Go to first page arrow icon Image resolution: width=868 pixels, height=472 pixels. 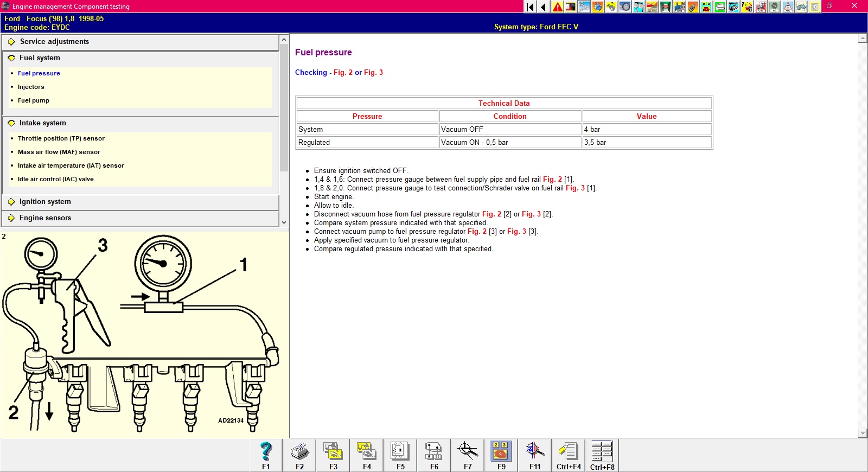pyautogui.click(x=530, y=7)
